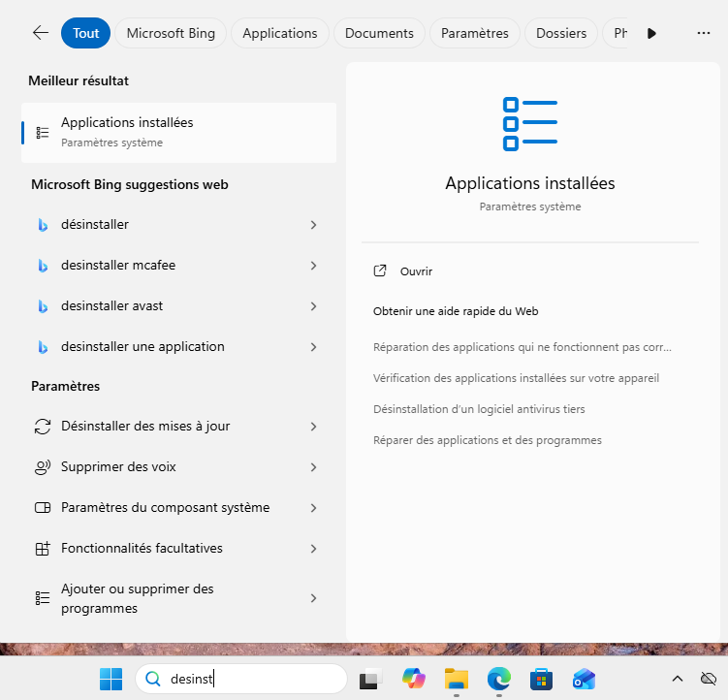Switch to the Applications filter tab
Viewport: 728px width, 700px height.
click(x=280, y=33)
